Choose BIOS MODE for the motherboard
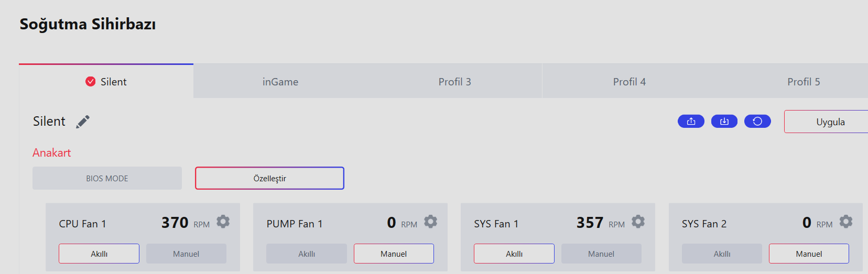This screenshot has width=868, height=274. [x=107, y=178]
